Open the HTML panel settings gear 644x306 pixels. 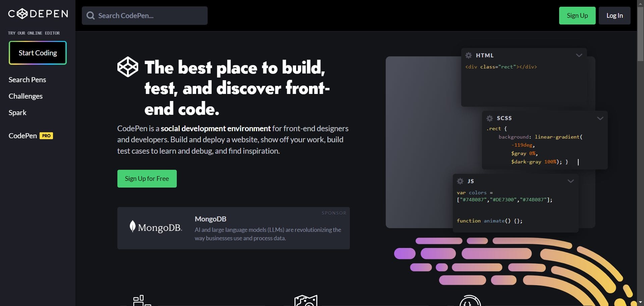(469, 55)
